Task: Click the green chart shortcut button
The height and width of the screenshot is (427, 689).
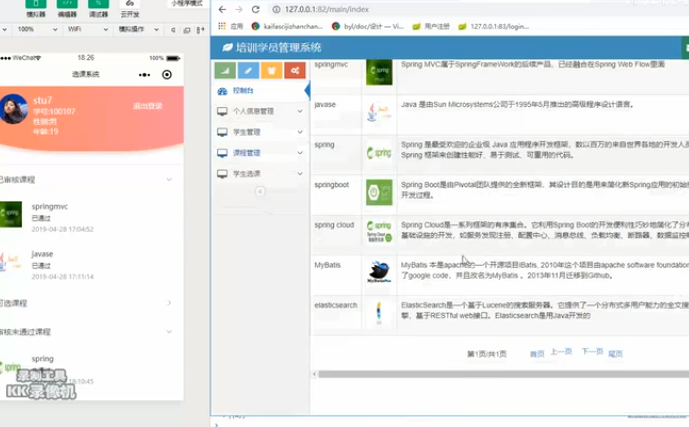Action: 225,70
